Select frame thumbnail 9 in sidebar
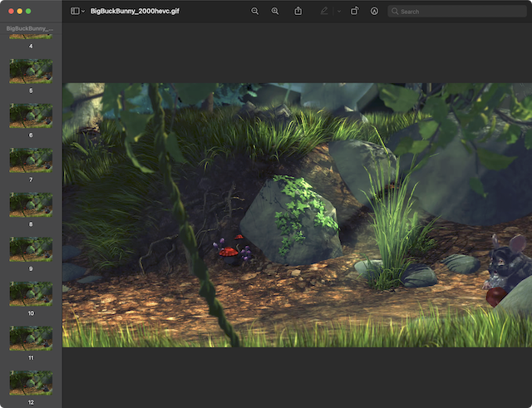Screen dimensions: 532x408 [x=31, y=249]
